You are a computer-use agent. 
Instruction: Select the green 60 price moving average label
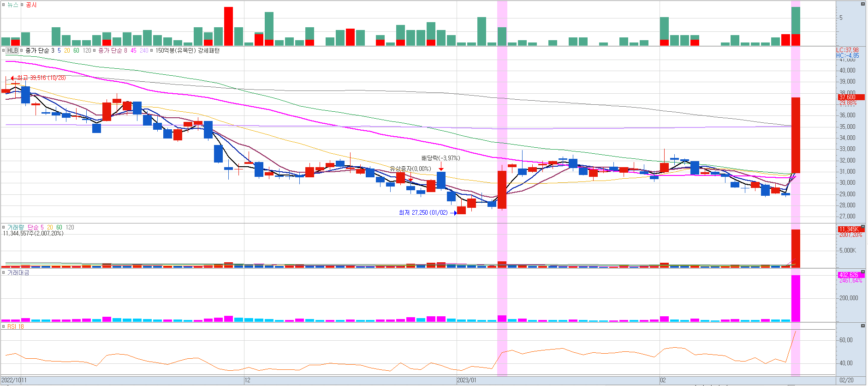click(x=76, y=50)
